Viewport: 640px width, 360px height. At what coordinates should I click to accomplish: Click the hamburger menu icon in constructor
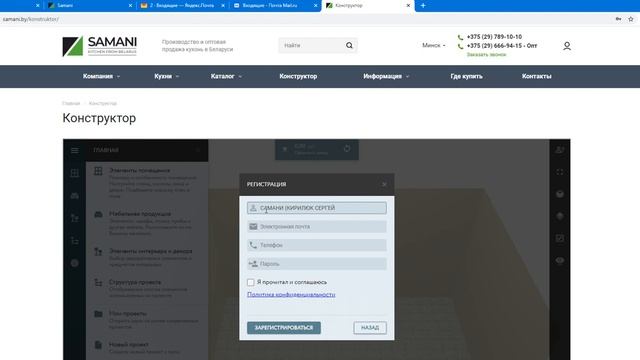click(x=75, y=150)
